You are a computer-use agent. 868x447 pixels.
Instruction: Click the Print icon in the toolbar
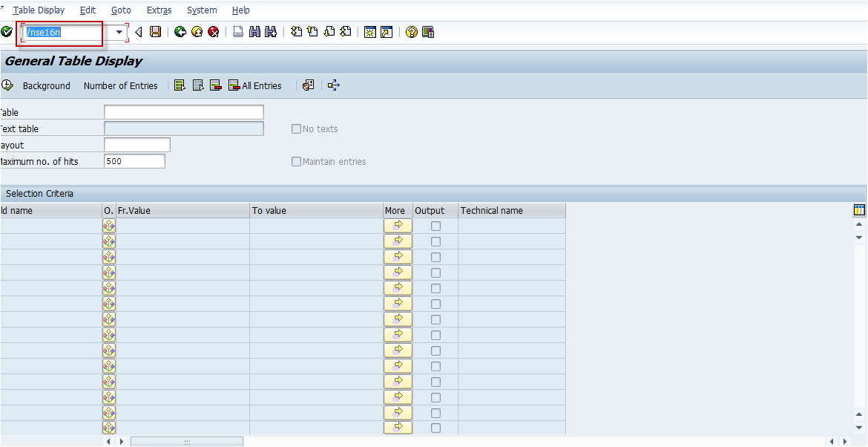[x=237, y=32]
